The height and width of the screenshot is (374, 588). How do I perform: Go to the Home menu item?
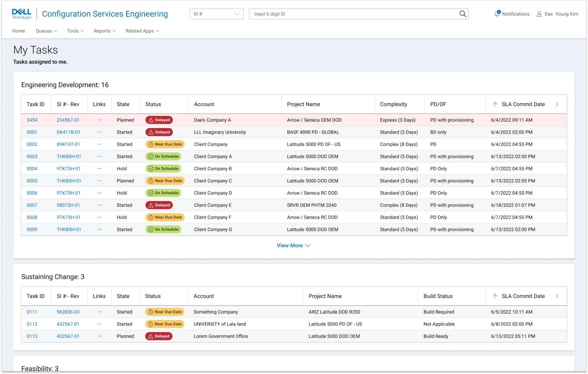(x=19, y=31)
